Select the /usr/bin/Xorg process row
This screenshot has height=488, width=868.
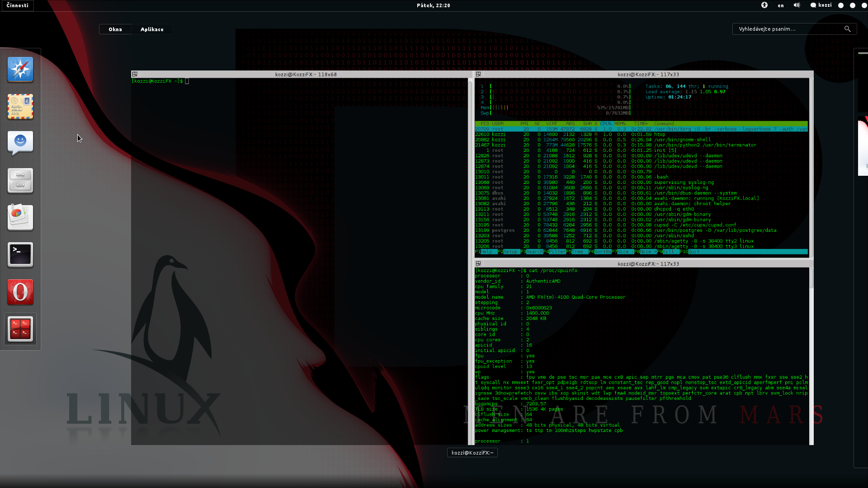point(641,129)
